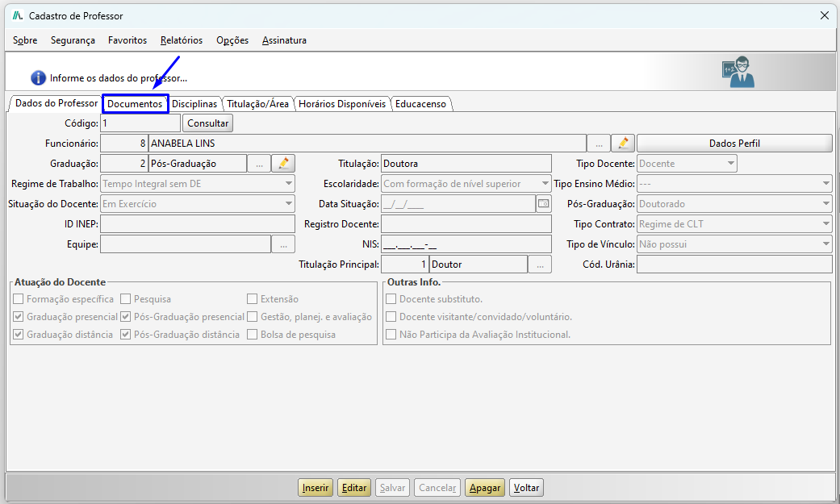This screenshot has height=504, width=840.
Task: Toggle Extensão checkbox
Action: coord(253,299)
